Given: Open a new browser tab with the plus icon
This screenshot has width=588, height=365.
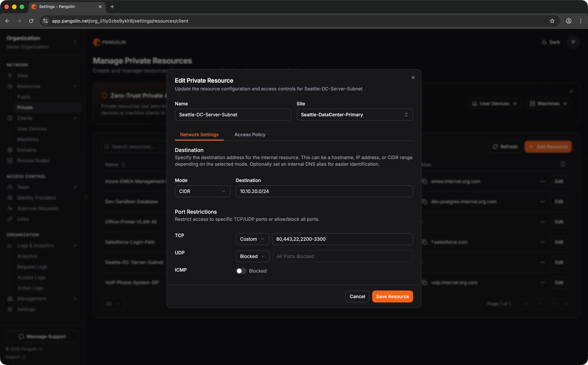Looking at the screenshot, I should pyautogui.click(x=112, y=7).
